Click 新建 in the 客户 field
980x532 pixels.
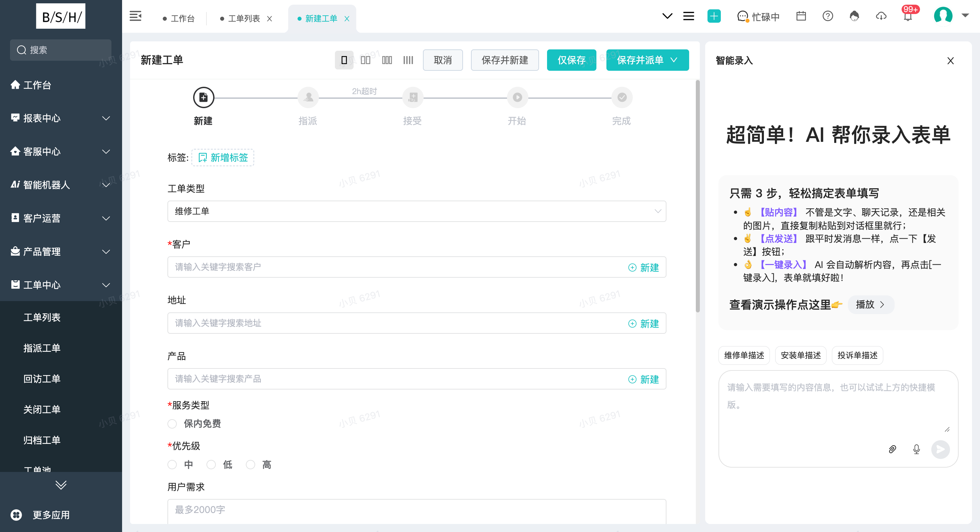pos(643,268)
